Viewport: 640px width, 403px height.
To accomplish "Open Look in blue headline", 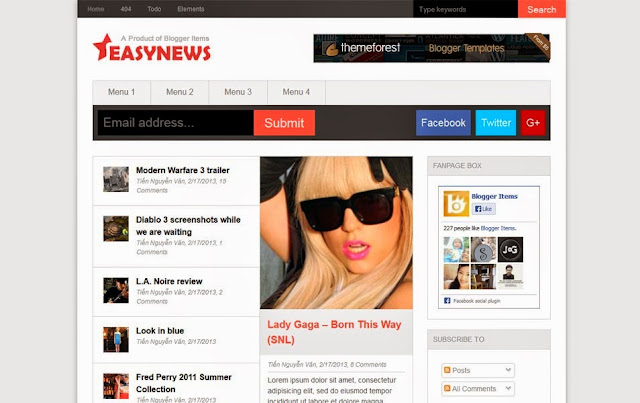I will (x=160, y=331).
